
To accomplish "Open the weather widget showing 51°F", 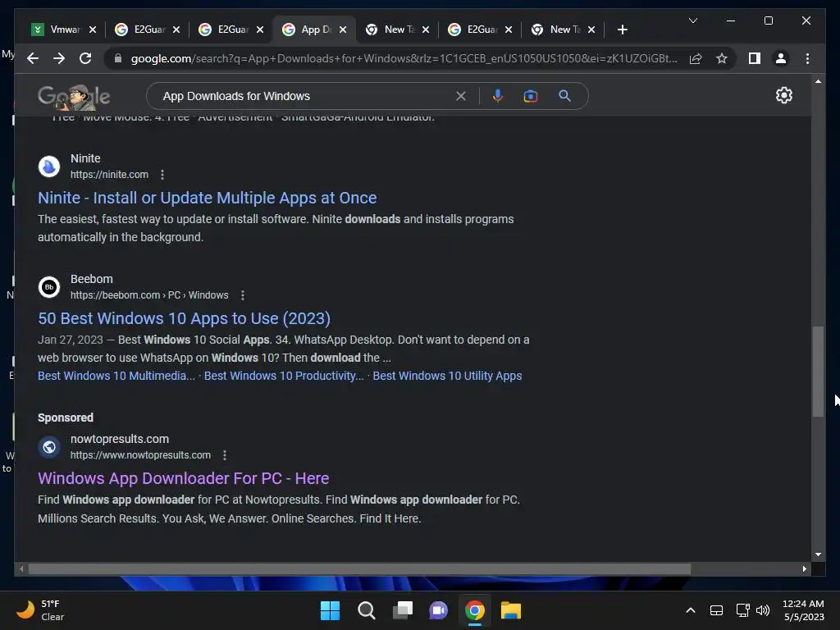I will [39, 610].
